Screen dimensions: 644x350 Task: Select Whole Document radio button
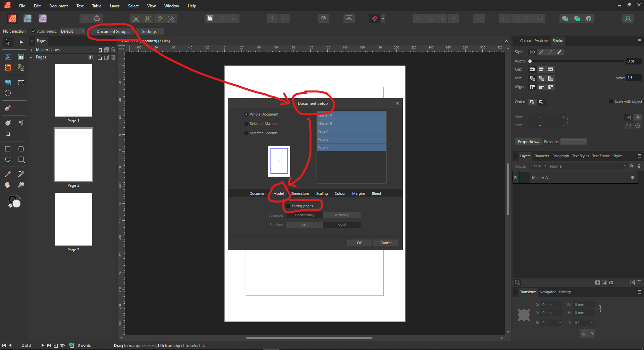(x=246, y=115)
